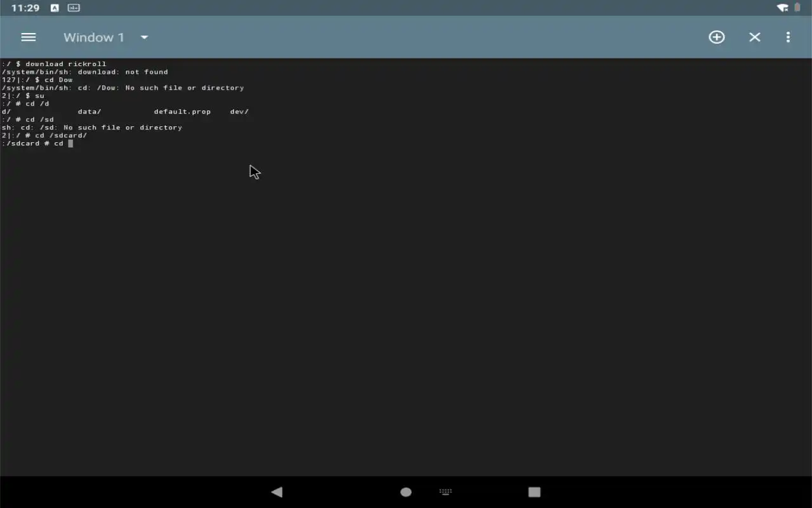Image resolution: width=812 pixels, height=508 pixels.
Task: Tap the 11:29 clock
Action: pyautogui.click(x=25, y=8)
